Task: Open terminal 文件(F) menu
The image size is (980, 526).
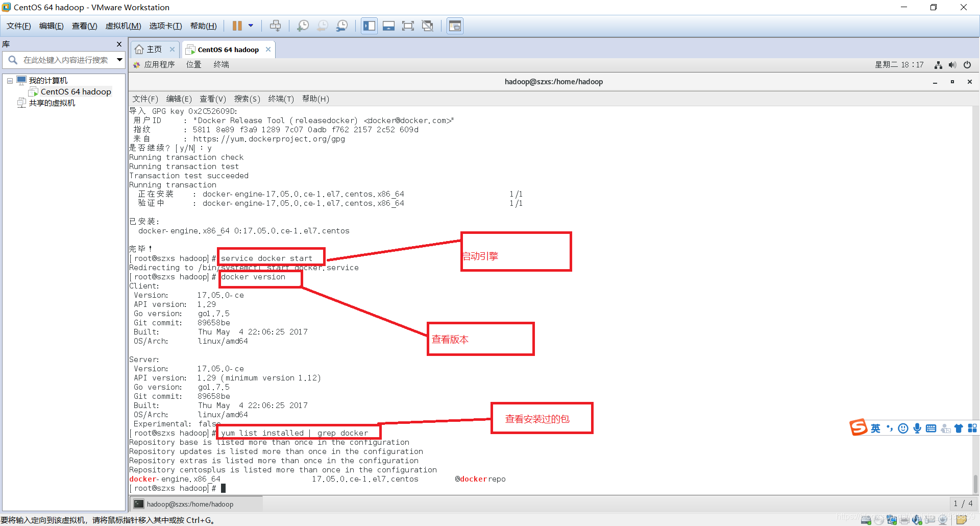Action: point(145,99)
